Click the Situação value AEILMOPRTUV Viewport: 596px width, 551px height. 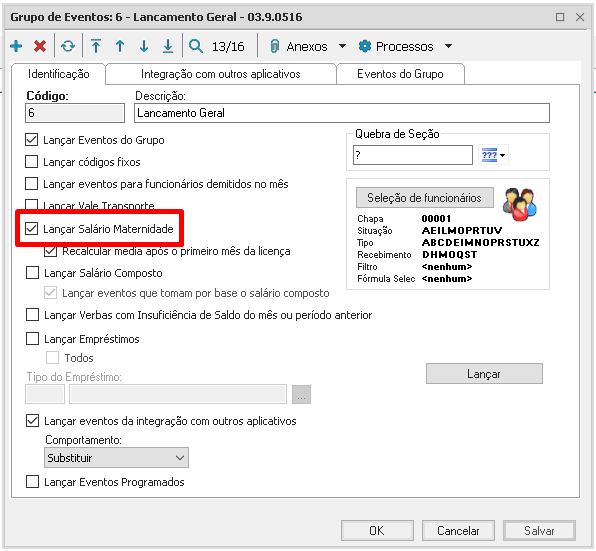point(462,231)
